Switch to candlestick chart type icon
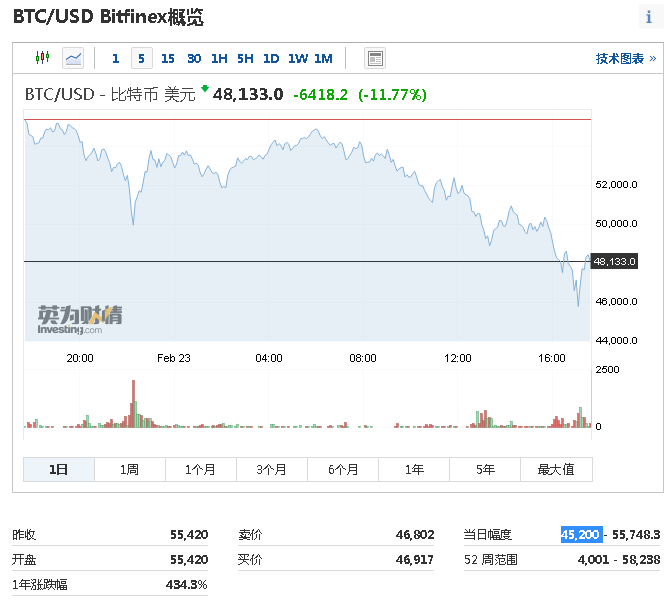 point(41,59)
